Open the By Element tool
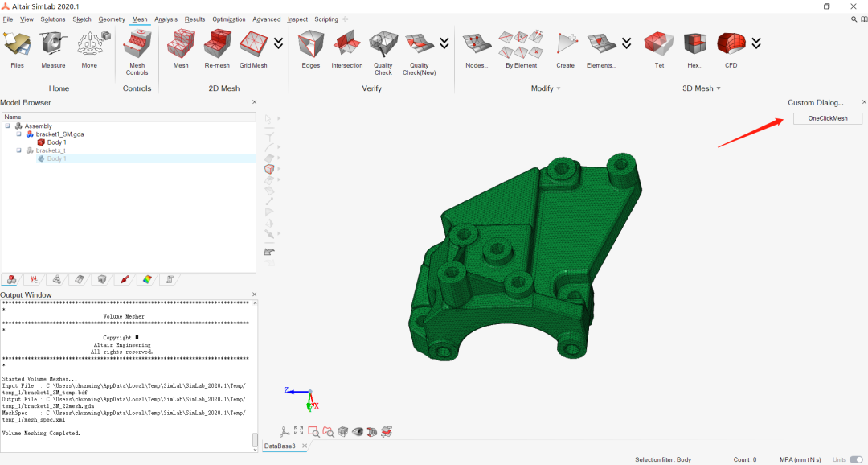The width and height of the screenshot is (868, 465). tap(521, 50)
